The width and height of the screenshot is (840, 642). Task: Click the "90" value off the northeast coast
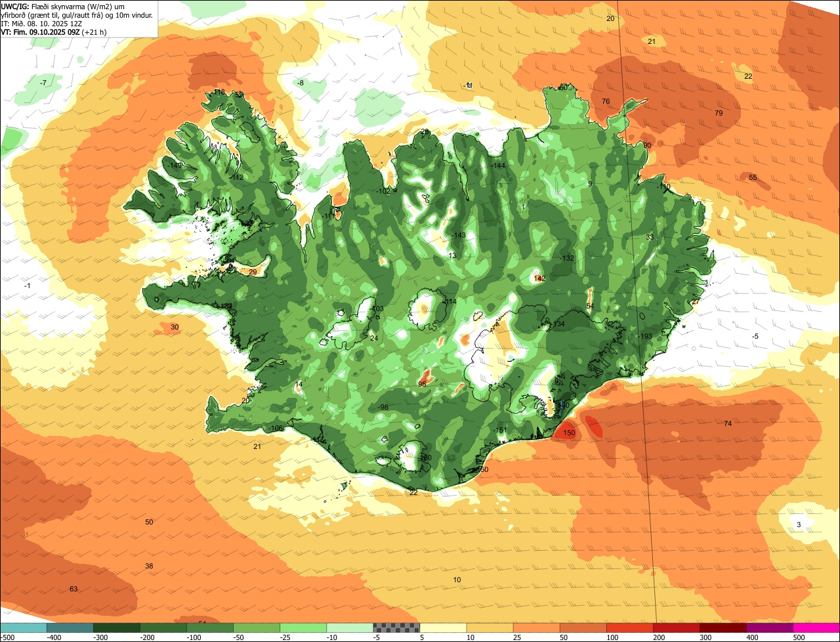(647, 145)
